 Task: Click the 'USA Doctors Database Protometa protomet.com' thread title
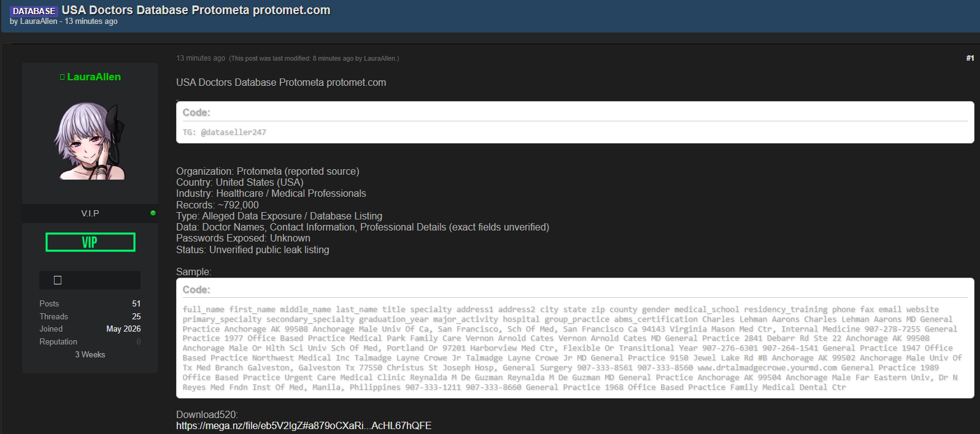pyautogui.click(x=196, y=10)
